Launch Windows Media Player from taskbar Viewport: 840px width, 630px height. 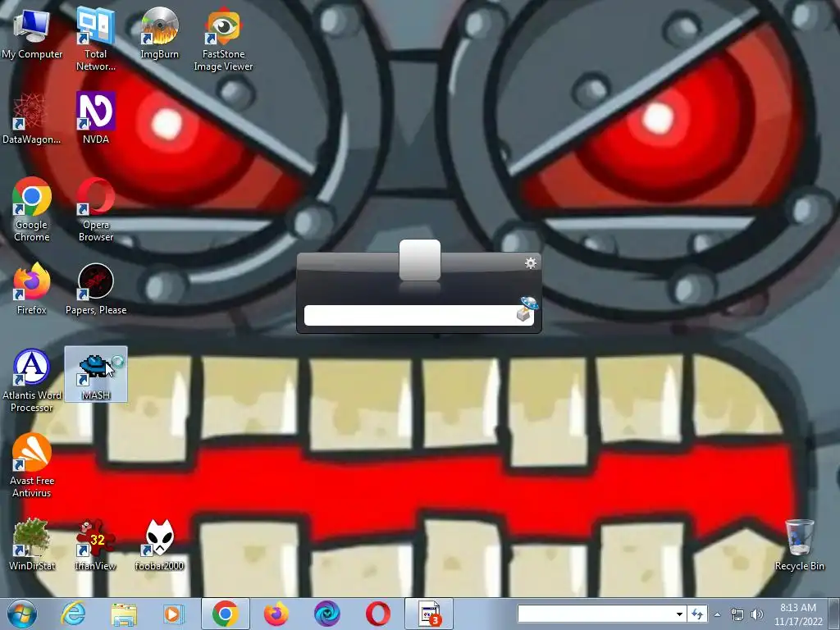(x=173, y=614)
